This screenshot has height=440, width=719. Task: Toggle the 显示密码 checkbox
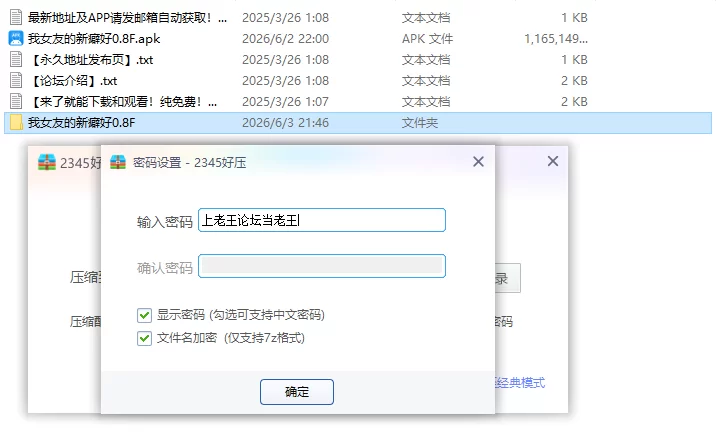(x=144, y=315)
